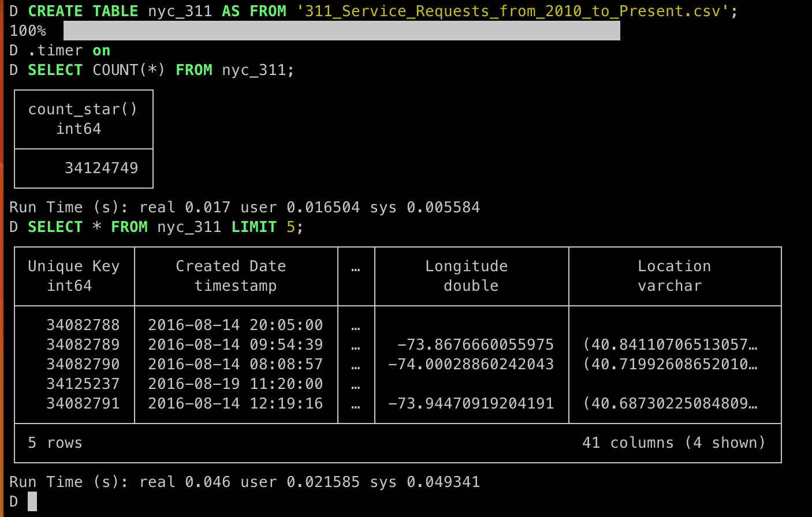812x517 pixels.
Task: Click location value (40.71992608652010…
Action: tap(670, 365)
